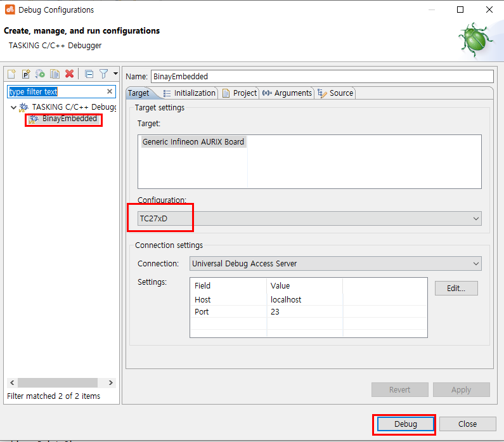The image size is (504, 442).
Task: Open the Project tab
Action: pos(240,93)
